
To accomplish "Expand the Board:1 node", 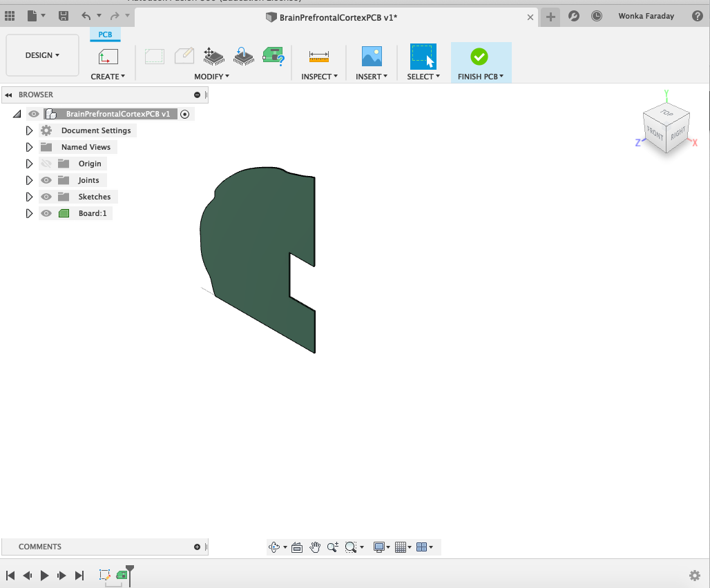I will point(29,213).
